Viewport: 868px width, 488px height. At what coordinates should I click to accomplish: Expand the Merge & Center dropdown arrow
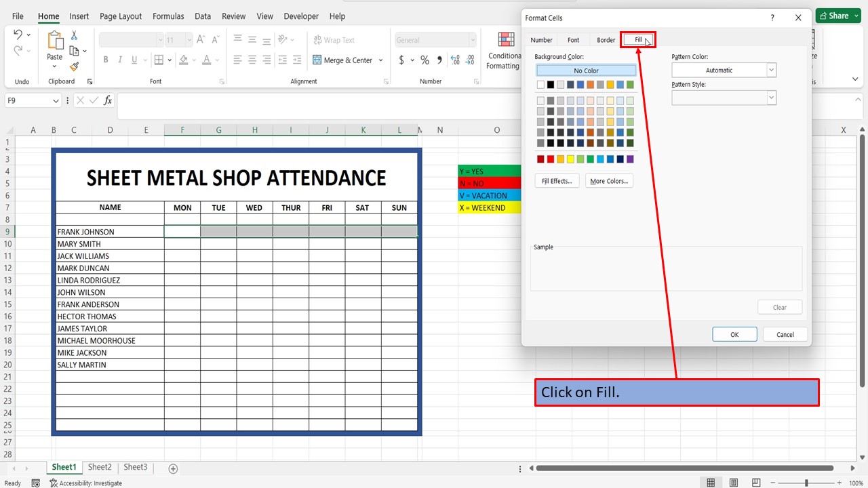pyautogui.click(x=380, y=60)
